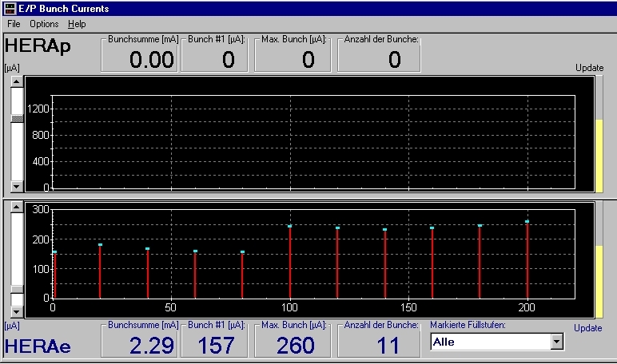Click the 300 y-axis label in HERAe chart
617x364 pixels.
[41, 209]
